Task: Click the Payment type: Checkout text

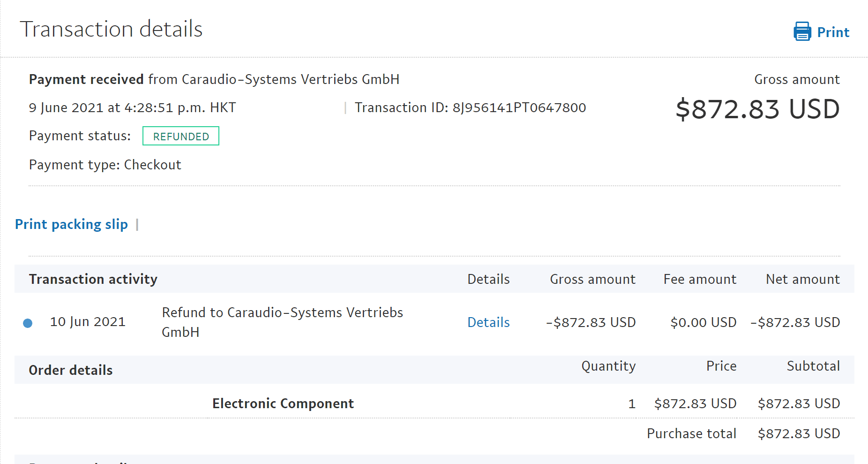Action: click(105, 165)
